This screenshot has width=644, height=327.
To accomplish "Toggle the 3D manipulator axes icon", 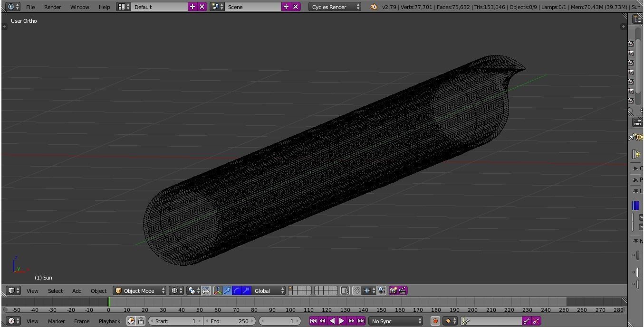I will tap(218, 290).
